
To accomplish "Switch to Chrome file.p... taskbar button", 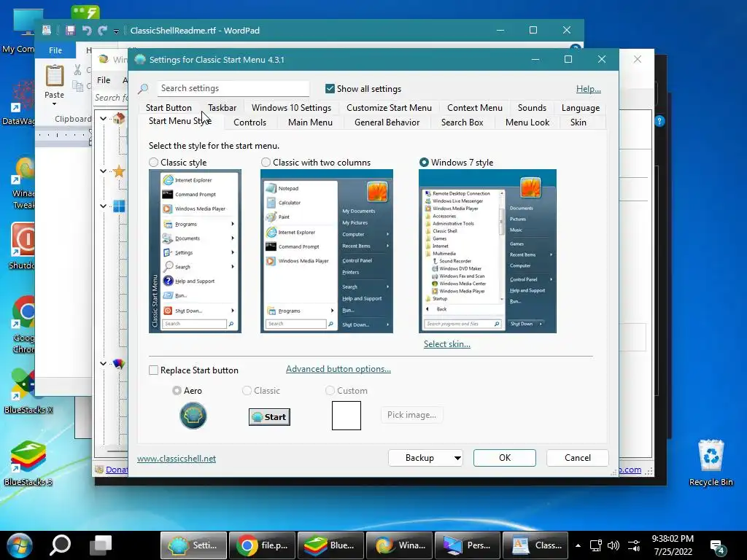I will (x=262, y=545).
